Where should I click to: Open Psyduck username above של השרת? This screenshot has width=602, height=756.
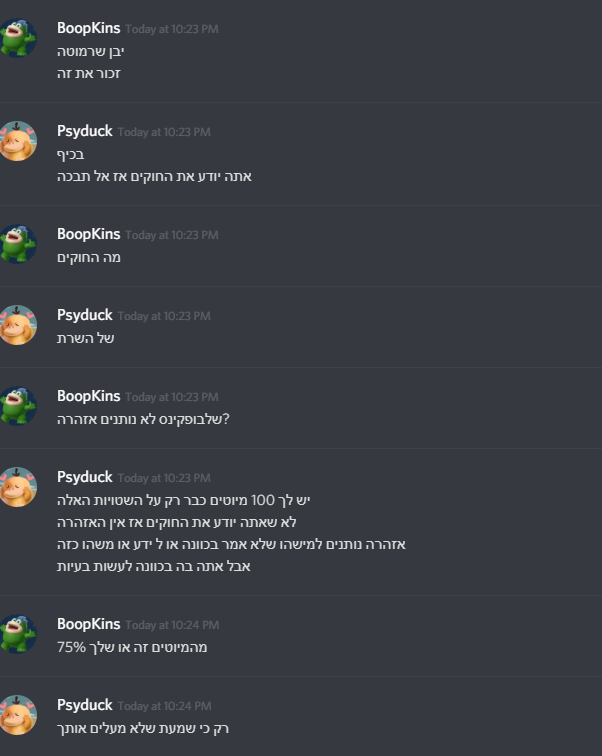(85, 315)
